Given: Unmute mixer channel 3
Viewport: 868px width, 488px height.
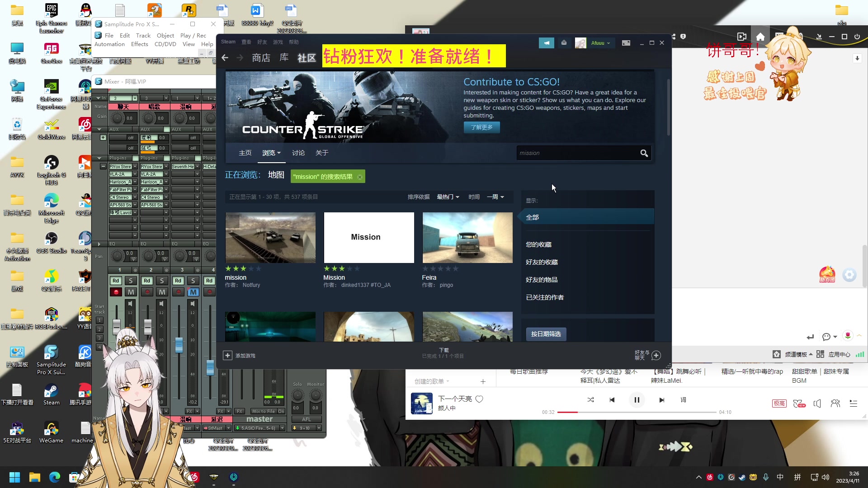Looking at the screenshot, I should tap(193, 292).
